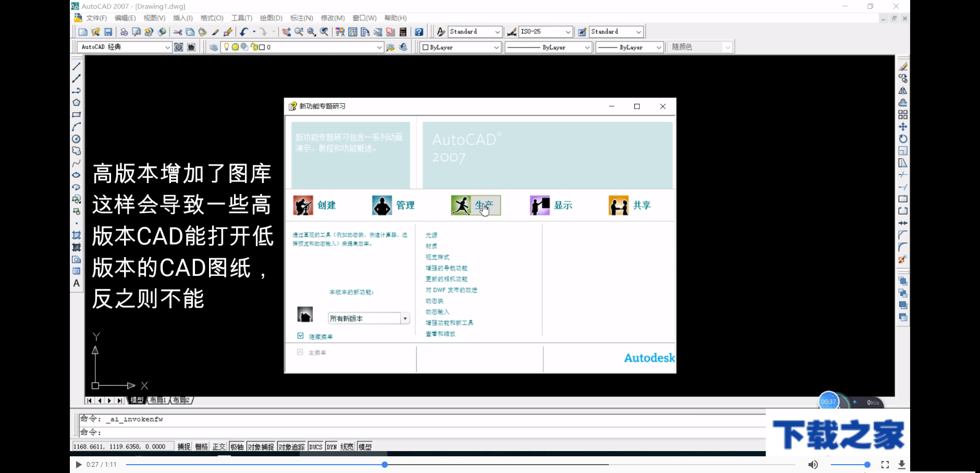Click the Print icon on the toolbar
The height and width of the screenshot is (473, 980).
(124, 31)
